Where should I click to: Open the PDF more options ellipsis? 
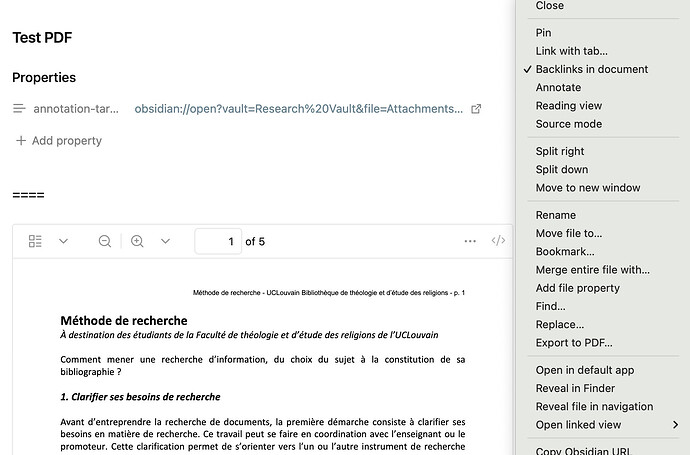(x=470, y=241)
